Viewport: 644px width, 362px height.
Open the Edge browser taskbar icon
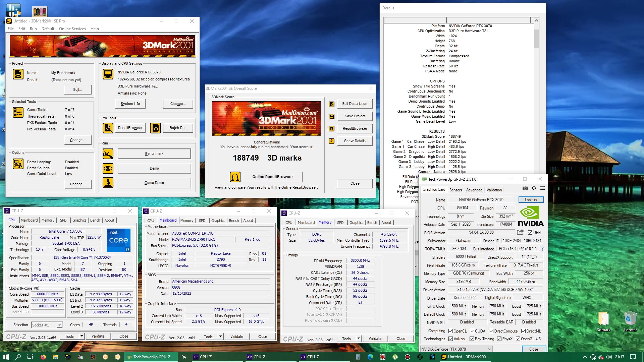370,357
